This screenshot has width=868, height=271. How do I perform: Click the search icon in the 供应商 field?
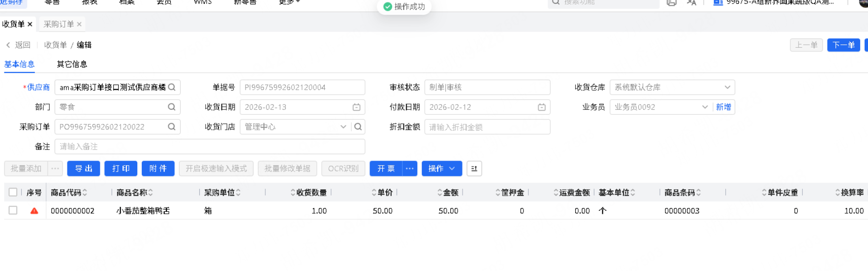[x=172, y=87]
